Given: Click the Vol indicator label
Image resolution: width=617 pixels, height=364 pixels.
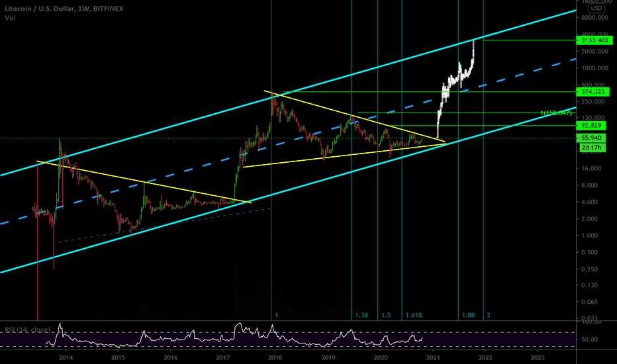Looking at the screenshot, I should [10, 18].
